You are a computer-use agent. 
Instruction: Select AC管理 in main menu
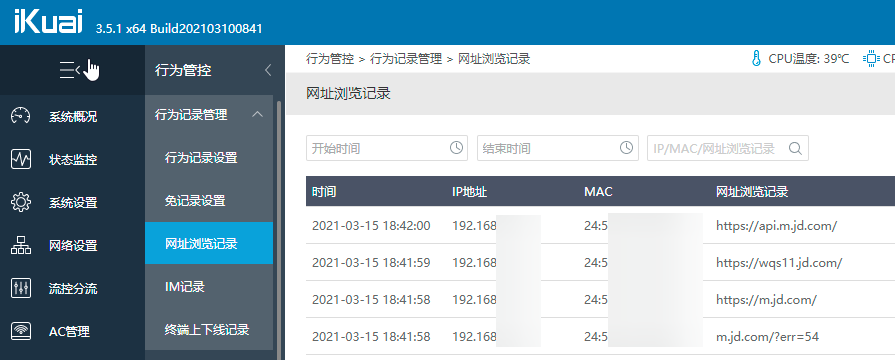pyautogui.click(x=69, y=331)
